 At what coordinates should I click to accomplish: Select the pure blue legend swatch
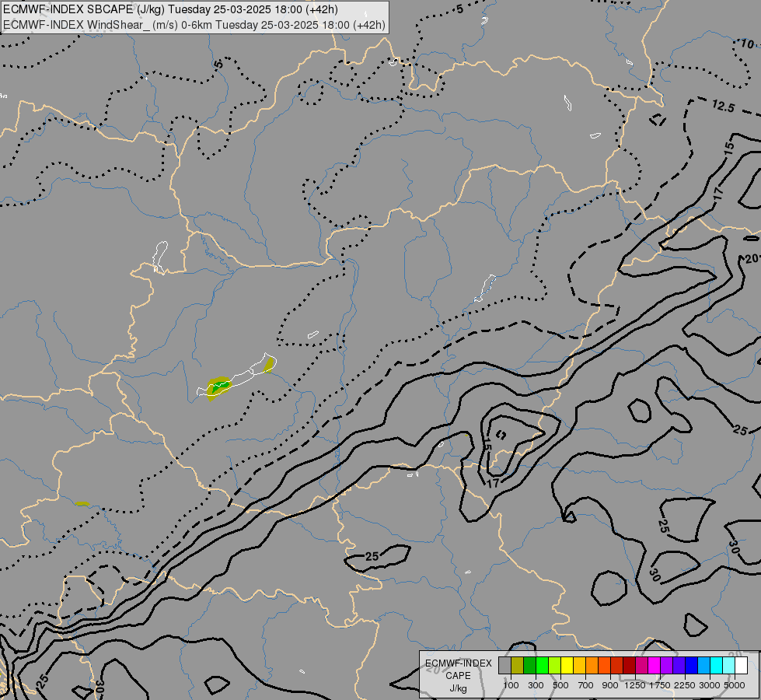click(692, 666)
